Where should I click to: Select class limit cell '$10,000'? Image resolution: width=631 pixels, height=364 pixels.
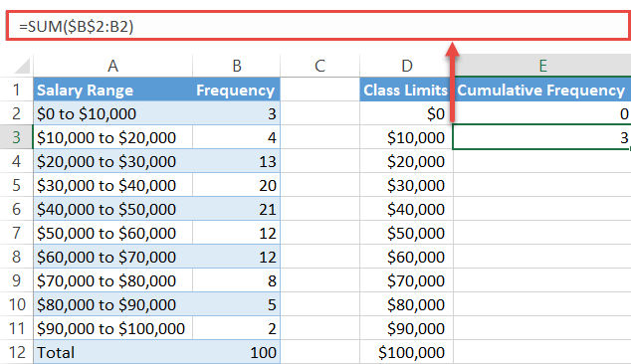[x=406, y=137]
